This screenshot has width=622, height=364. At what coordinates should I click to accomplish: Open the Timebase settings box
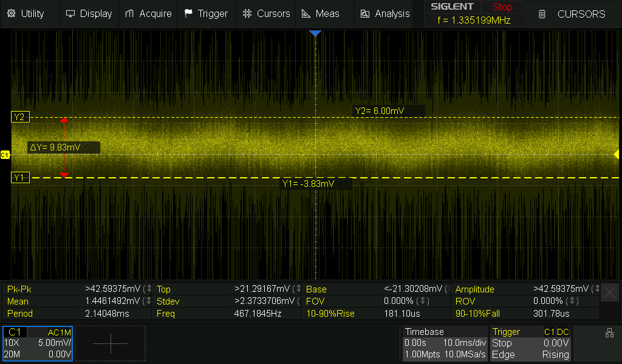click(445, 343)
